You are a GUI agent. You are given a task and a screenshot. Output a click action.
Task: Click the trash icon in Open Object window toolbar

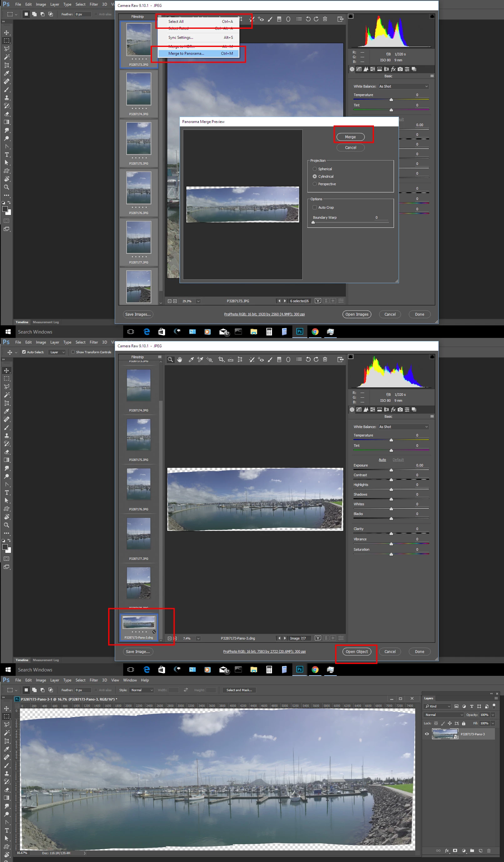tap(325, 360)
